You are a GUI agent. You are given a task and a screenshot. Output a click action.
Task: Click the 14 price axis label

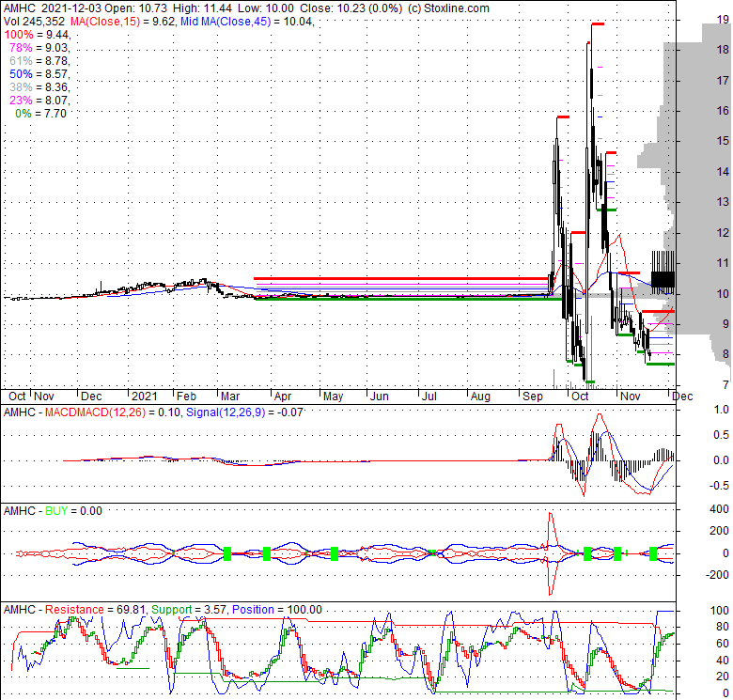coord(723,172)
